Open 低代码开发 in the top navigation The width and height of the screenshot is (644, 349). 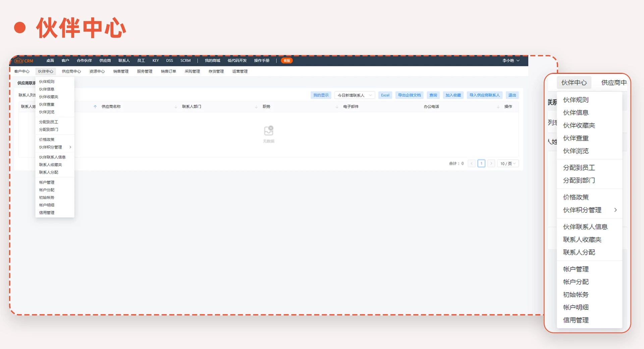click(x=237, y=61)
